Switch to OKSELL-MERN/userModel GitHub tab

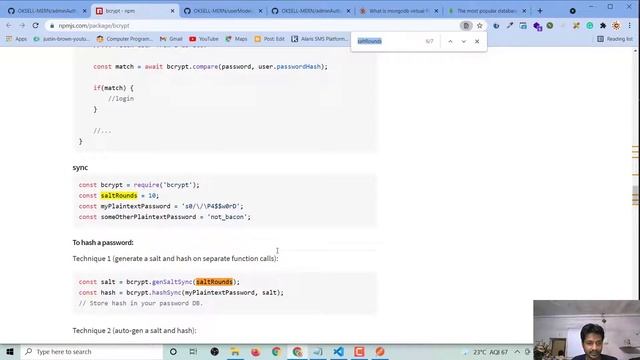pyautogui.click(x=222, y=11)
